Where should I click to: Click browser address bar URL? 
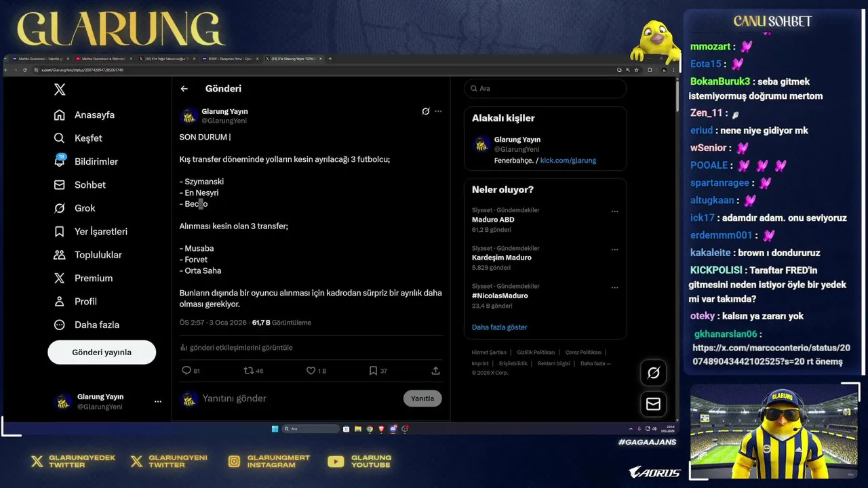point(82,70)
